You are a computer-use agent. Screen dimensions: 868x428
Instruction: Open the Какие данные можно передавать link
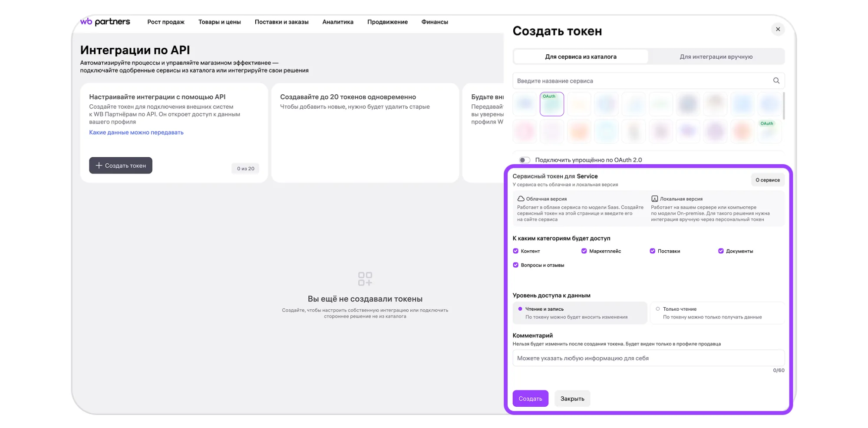click(136, 133)
